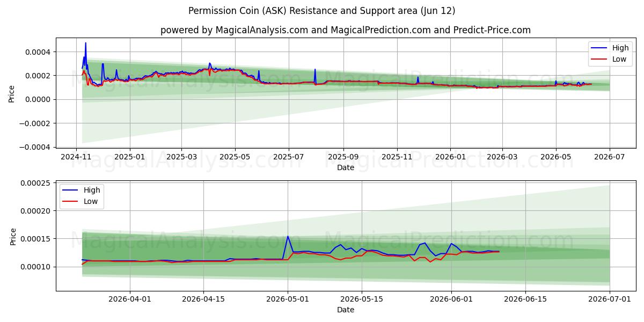This screenshot has width=644, height=322.
Task: Click the 2025-03 date tick label
Action: 181,157
